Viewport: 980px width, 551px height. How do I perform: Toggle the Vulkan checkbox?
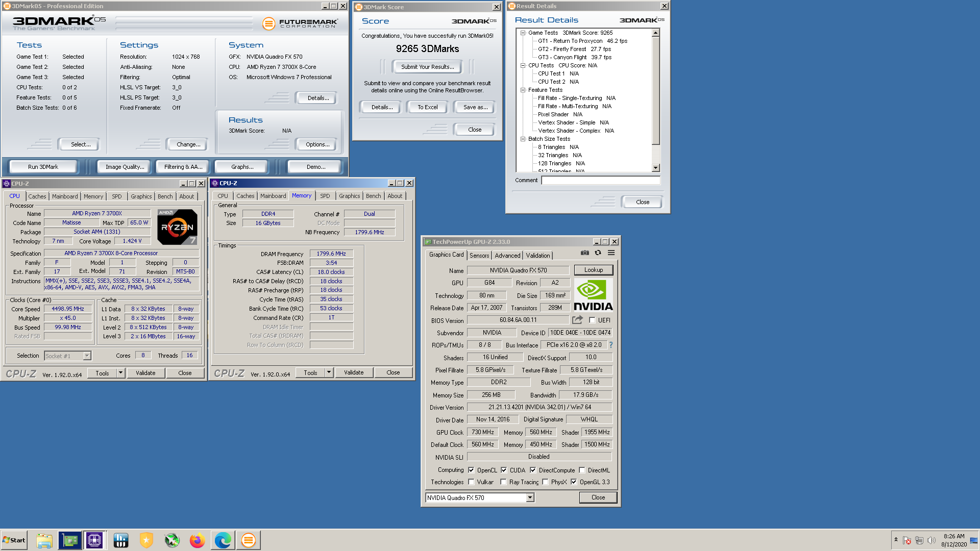click(x=471, y=482)
